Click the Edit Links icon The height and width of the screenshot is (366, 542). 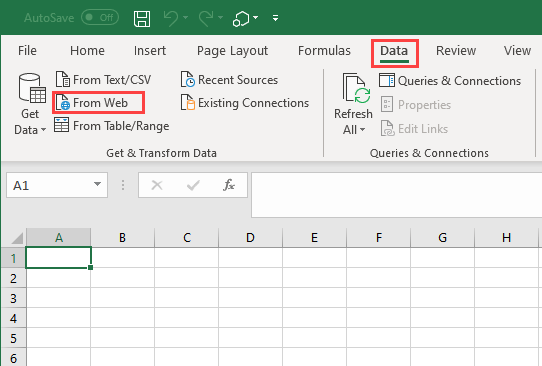387,128
